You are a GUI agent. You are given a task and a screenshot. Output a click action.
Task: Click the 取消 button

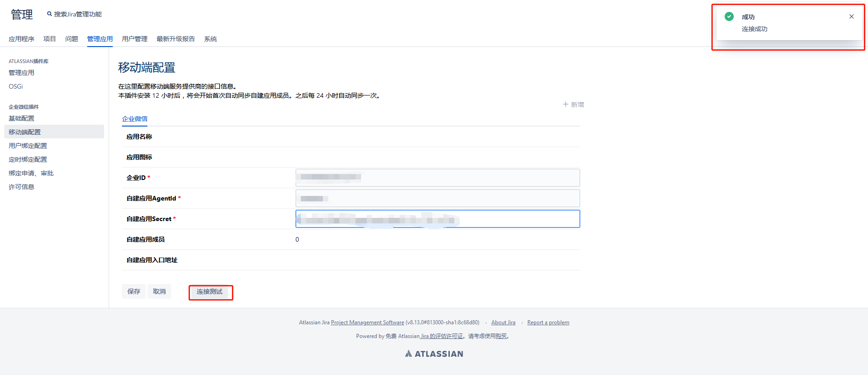pos(159,291)
